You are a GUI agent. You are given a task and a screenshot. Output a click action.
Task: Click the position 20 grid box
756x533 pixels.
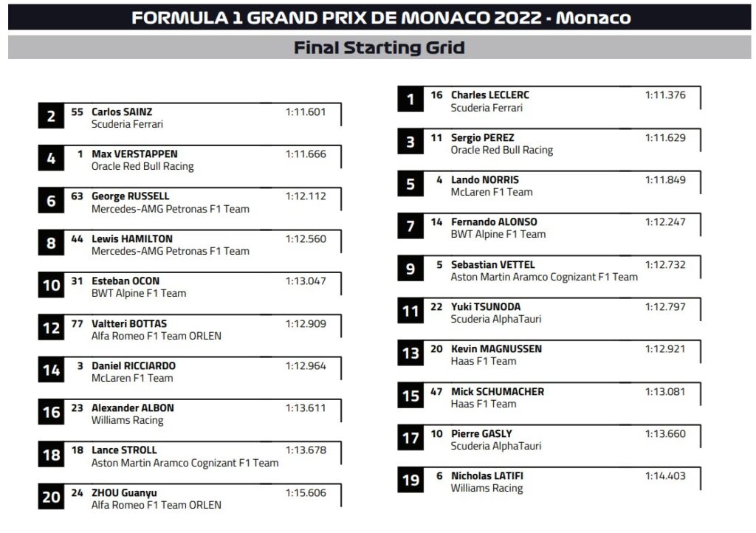[51, 498]
